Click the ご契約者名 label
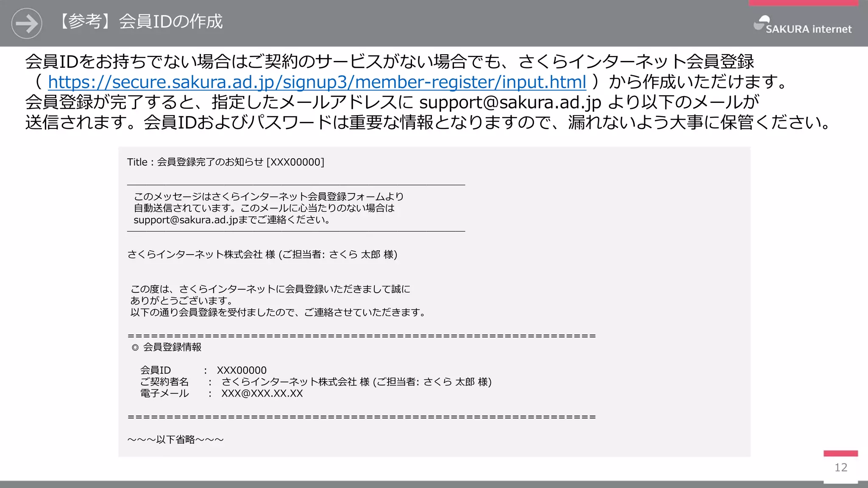 click(164, 382)
